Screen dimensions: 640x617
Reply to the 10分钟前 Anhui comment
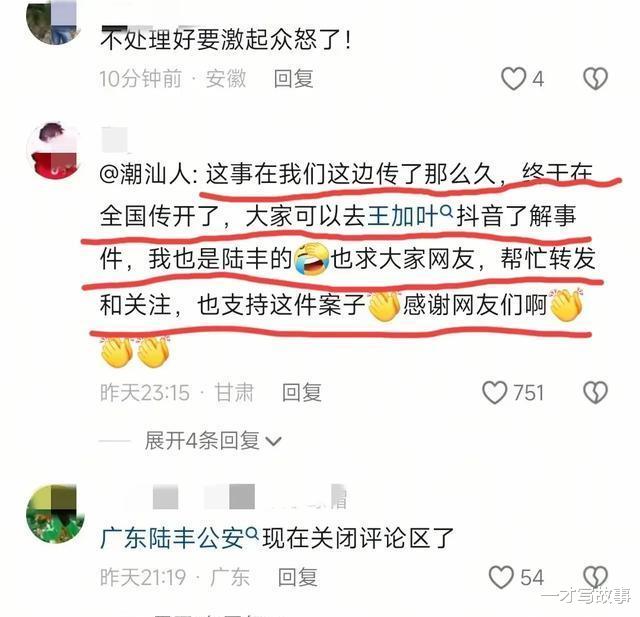click(x=293, y=78)
